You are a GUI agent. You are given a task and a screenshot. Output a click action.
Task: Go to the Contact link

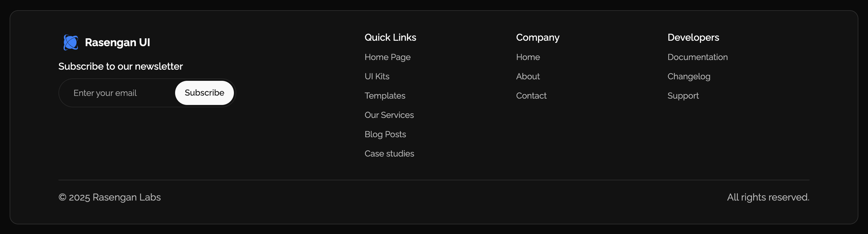point(531,96)
